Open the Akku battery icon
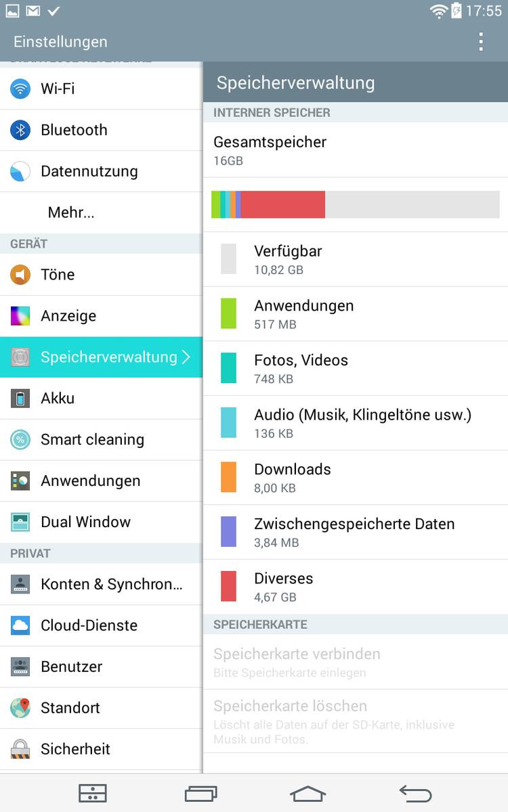 point(20,399)
